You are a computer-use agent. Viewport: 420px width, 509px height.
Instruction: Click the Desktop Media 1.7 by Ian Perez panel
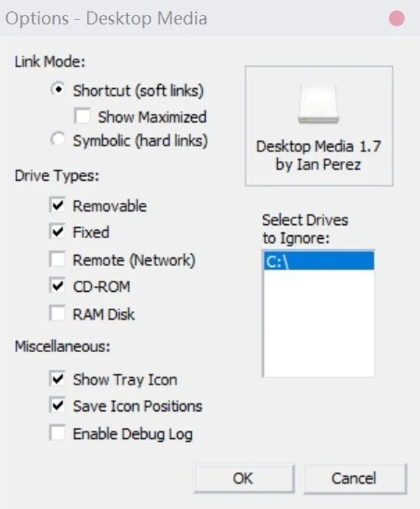(318, 126)
